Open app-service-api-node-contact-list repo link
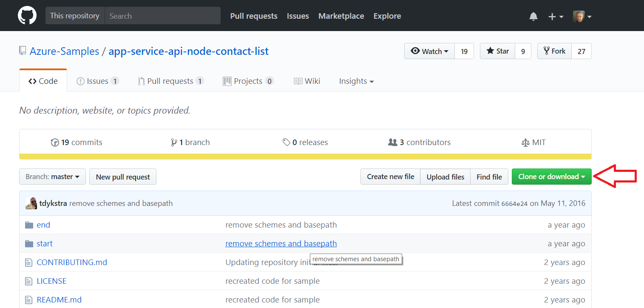Viewport: 644px width, 308px height. pyautogui.click(x=188, y=51)
